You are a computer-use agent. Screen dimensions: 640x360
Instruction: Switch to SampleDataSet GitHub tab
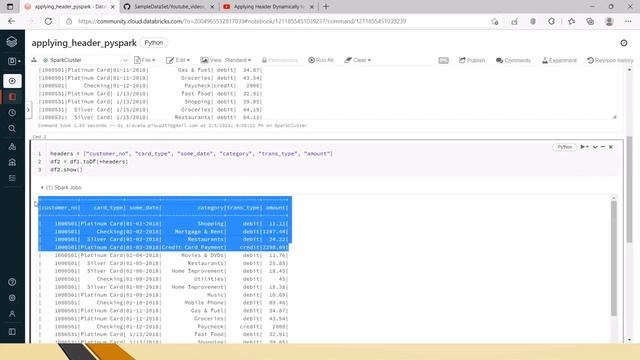(x=169, y=7)
